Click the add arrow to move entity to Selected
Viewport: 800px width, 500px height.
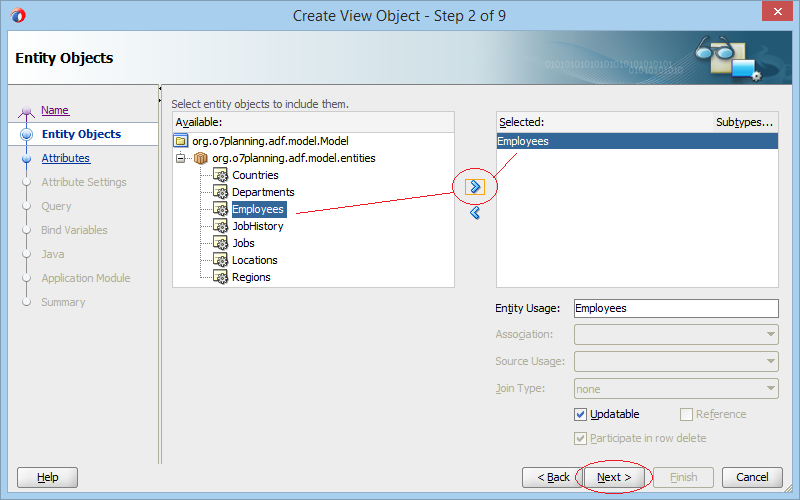[x=474, y=187]
